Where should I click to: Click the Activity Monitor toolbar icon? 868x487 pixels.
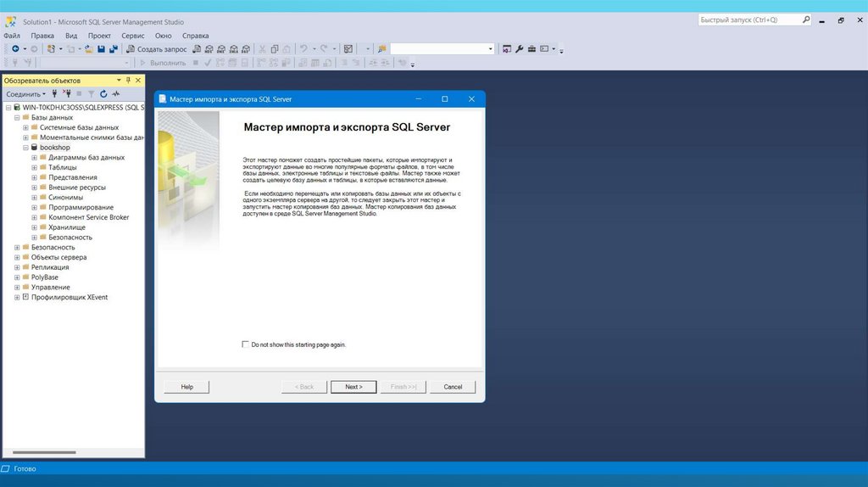pyautogui.click(x=348, y=48)
